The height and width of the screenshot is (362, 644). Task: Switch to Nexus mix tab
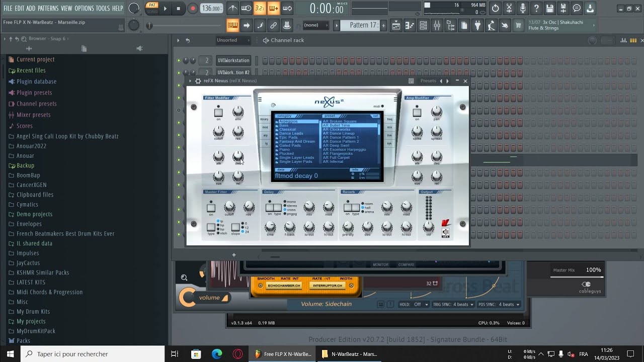coord(389,127)
